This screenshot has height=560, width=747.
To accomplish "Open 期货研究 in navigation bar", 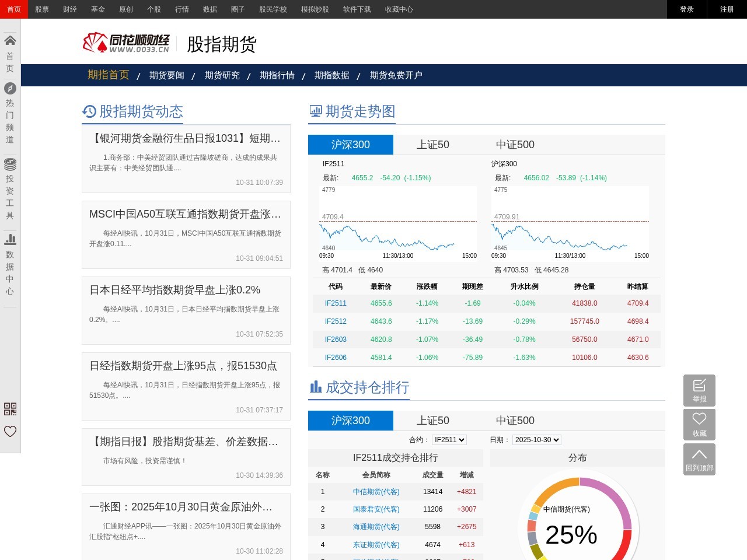I will (222, 75).
